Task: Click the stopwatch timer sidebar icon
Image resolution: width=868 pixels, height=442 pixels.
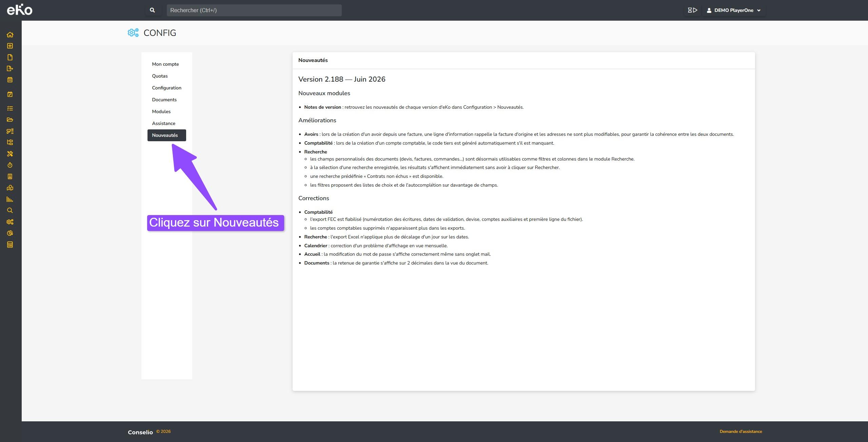Action: click(10, 165)
